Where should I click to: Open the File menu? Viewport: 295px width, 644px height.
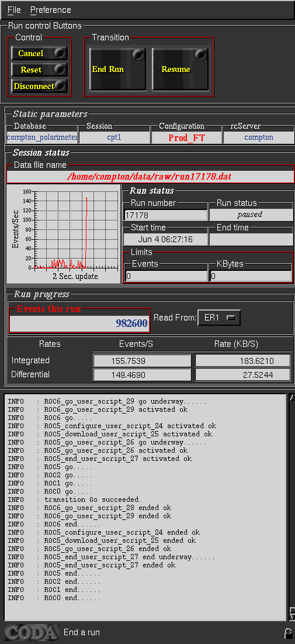pos(14,10)
